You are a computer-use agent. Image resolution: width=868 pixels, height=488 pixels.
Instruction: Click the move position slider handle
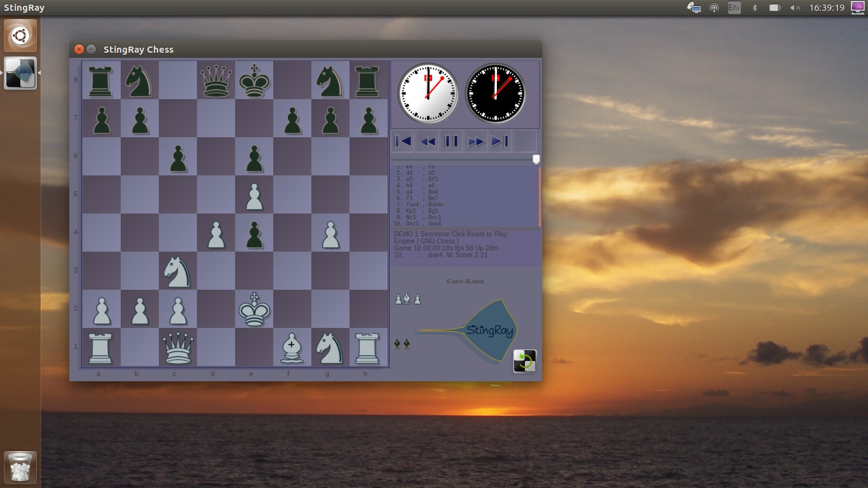[536, 159]
